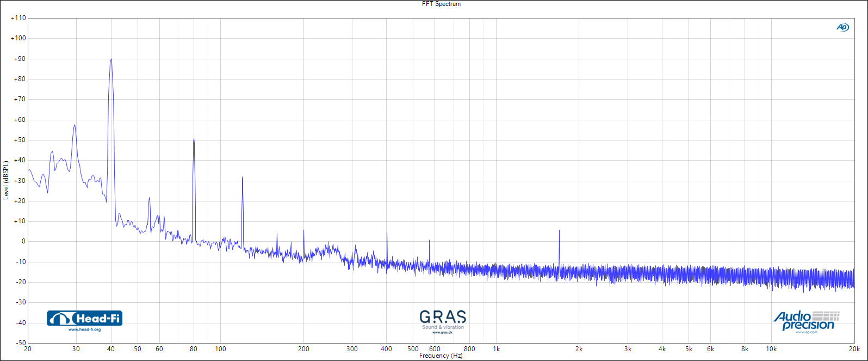Select the +70 level axis tick label

point(20,99)
